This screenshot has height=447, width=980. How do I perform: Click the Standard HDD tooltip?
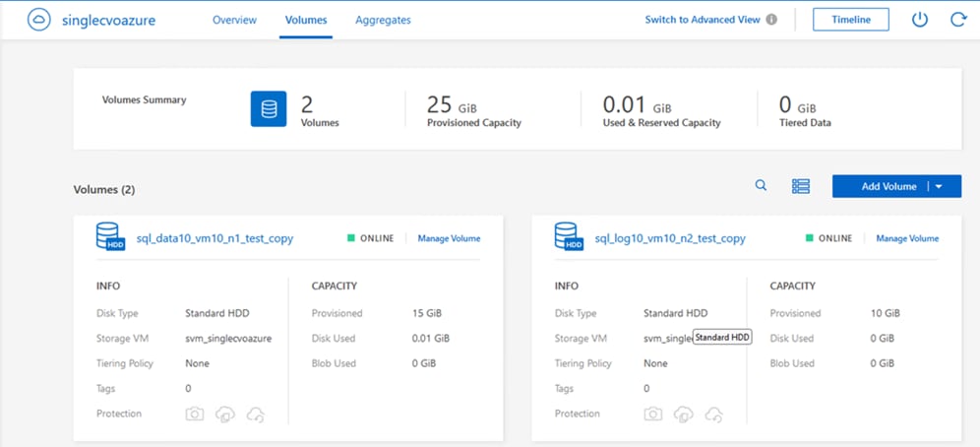pos(722,338)
